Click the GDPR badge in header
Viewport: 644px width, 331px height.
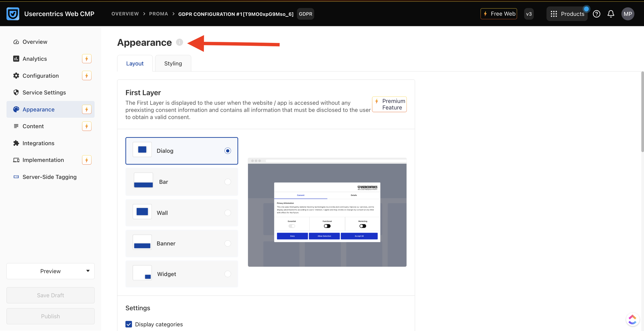pos(306,14)
